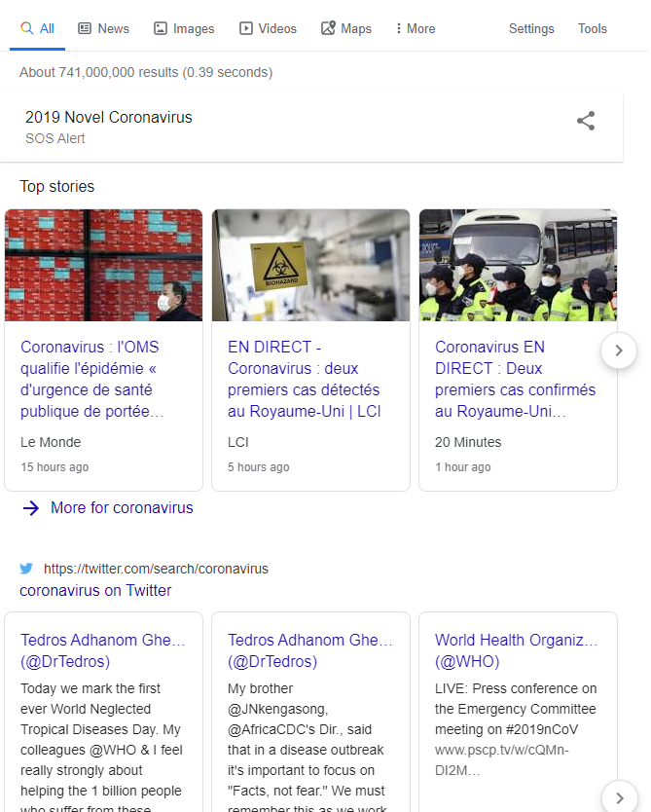This screenshot has width=651, height=812.
Task: Open the Images results tab
Action: pyautogui.click(x=184, y=28)
